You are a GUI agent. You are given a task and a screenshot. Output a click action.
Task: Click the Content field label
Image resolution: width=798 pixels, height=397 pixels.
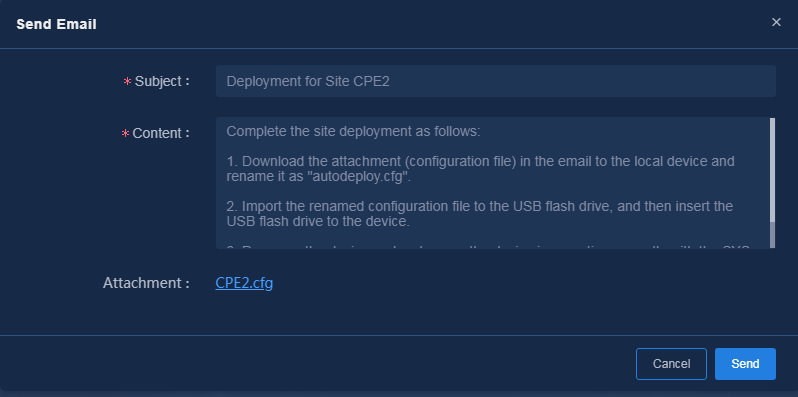[161, 133]
